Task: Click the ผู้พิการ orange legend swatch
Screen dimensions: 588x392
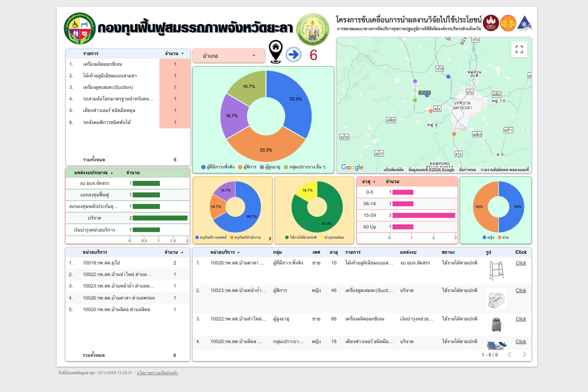Action: point(240,167)
